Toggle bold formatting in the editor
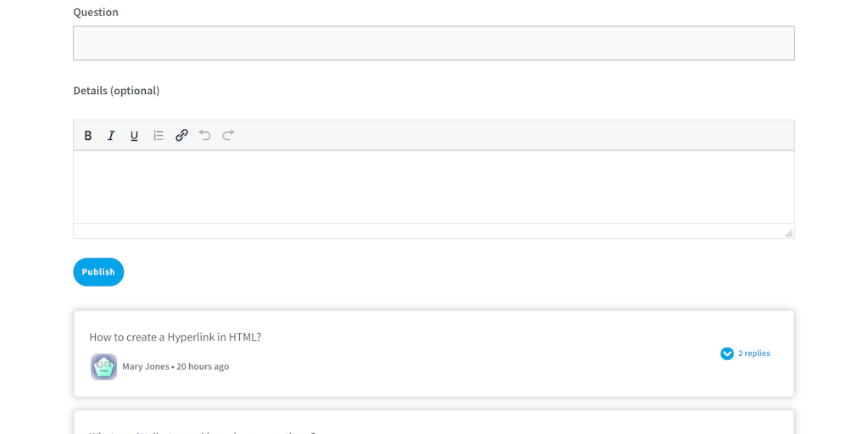 88,136
